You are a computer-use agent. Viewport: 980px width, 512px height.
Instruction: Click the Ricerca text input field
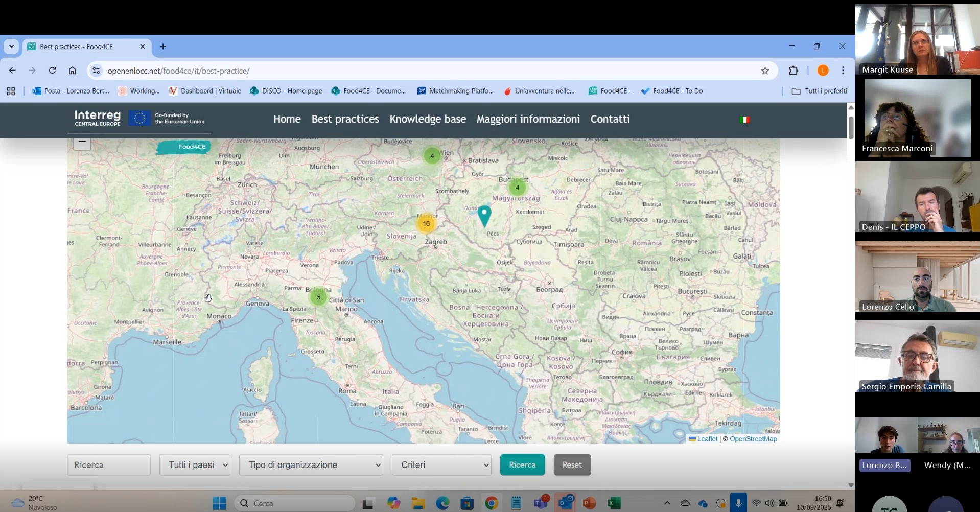[109, 465]
